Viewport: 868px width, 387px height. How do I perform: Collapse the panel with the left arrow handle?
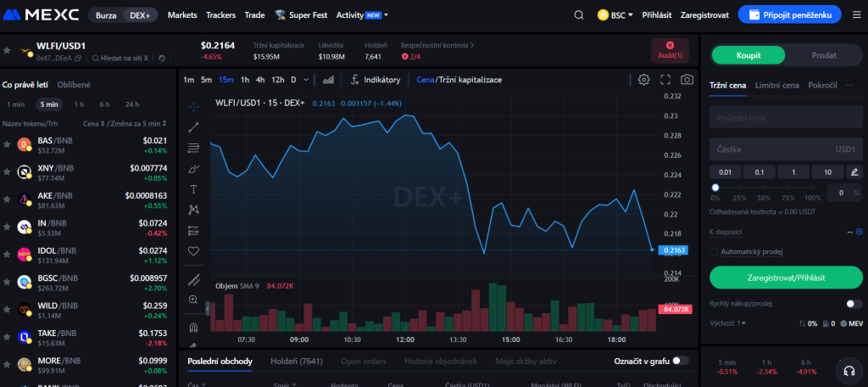208,308
